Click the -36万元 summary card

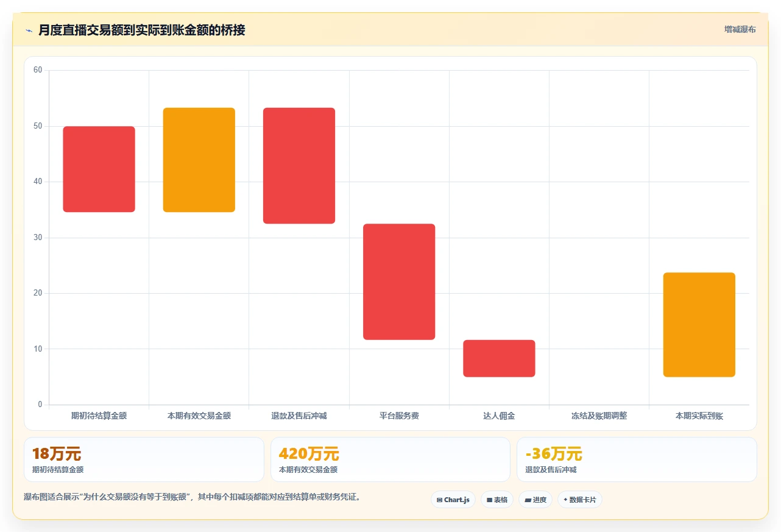(x=637, y=459)
